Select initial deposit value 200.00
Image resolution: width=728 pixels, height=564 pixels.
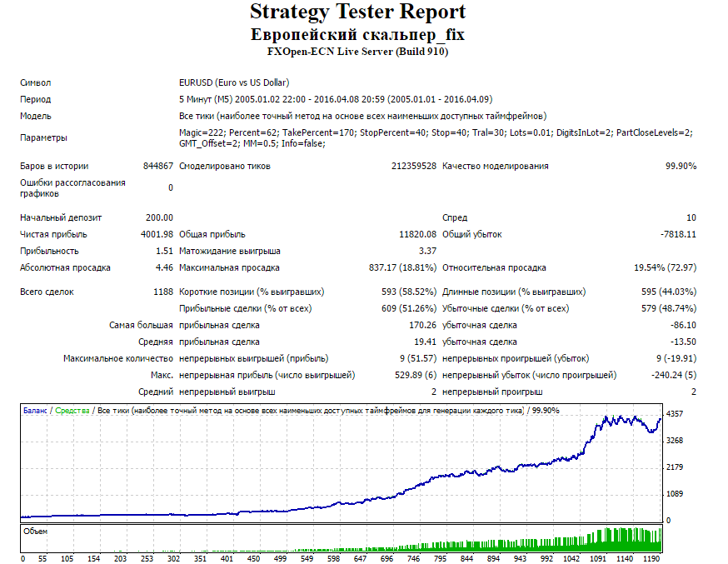tap(159, 217)
